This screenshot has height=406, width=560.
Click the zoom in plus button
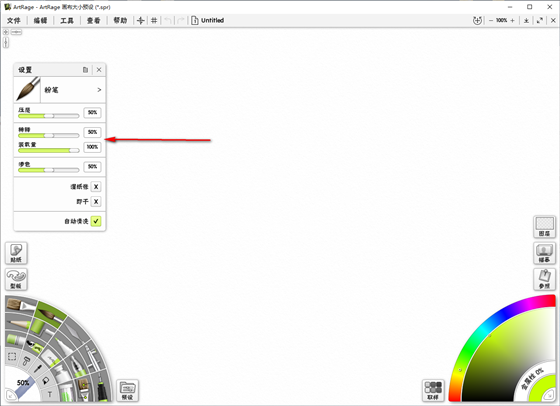512,20
